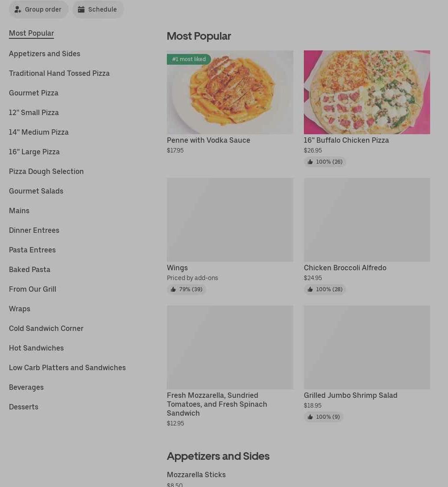Open the Fresh Mozzarella Sandwich item
The height and width of the screenshot is (487, 448).
click(217, 404)
